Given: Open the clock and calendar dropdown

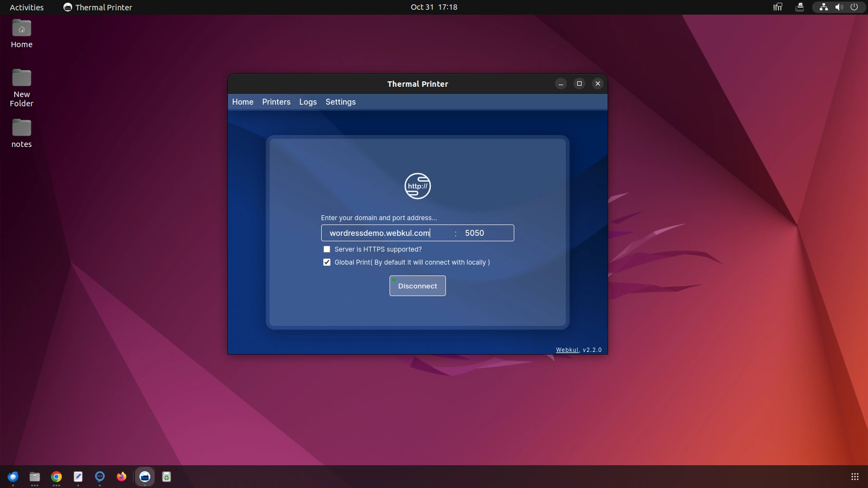Looking at the screenshot, I should pyautogui.click(x=433, y=7).
